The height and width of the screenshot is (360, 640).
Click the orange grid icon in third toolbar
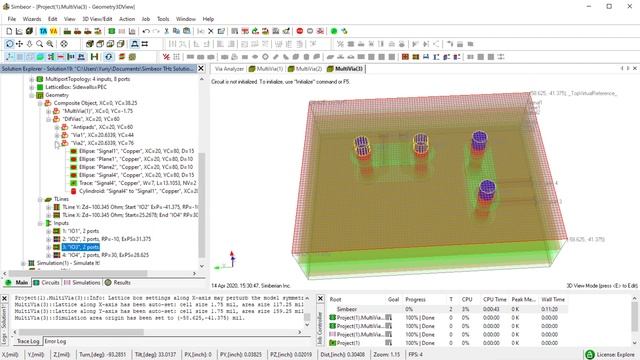pyautogui.click(x=405, y=57)
